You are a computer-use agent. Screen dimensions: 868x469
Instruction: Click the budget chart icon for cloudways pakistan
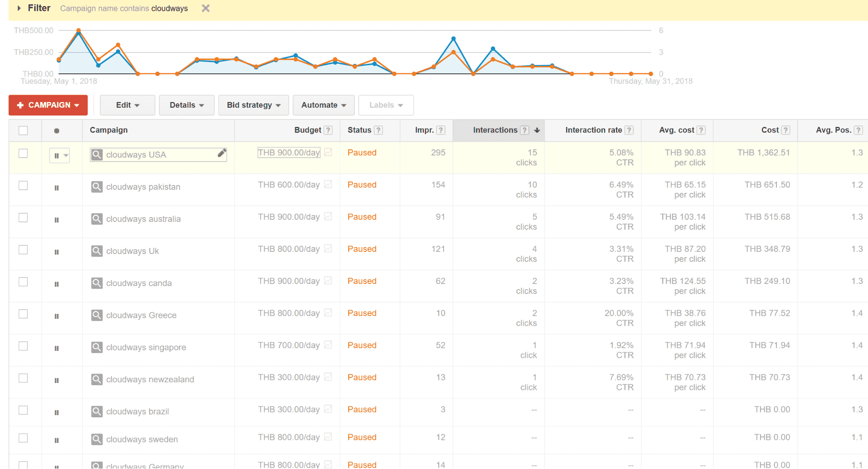click(x=328, y=185)
